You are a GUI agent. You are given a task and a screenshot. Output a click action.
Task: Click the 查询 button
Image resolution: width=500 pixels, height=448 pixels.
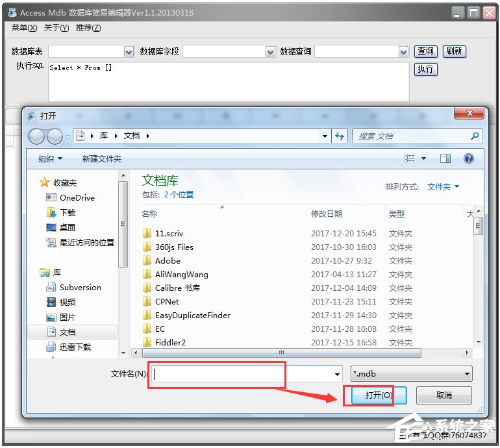(426, 51)
